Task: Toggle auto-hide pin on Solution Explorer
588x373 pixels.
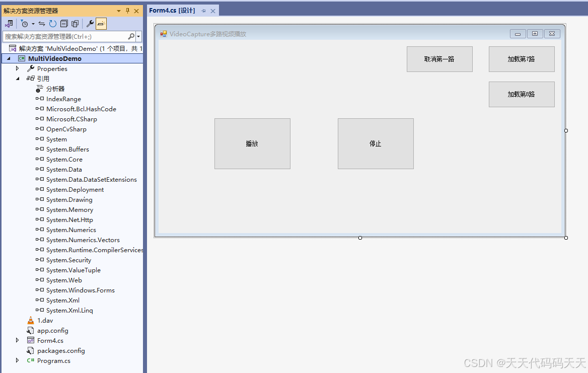Action: point(127,11)
